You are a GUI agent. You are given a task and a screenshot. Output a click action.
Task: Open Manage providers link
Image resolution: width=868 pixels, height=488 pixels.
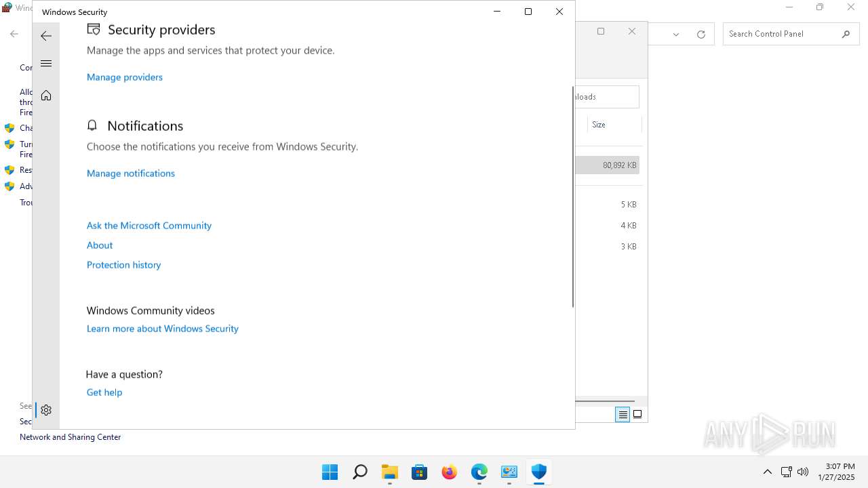point(125,77)
